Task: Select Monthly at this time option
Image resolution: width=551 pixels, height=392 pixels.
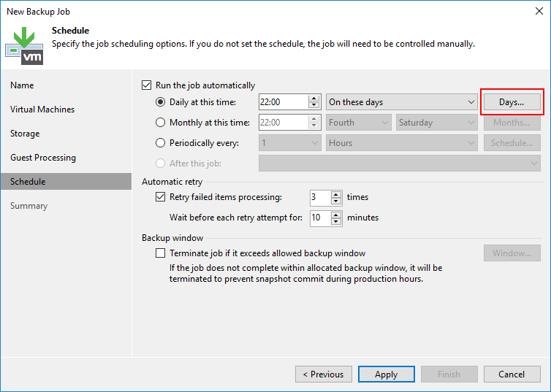Action: click(161, 123)
